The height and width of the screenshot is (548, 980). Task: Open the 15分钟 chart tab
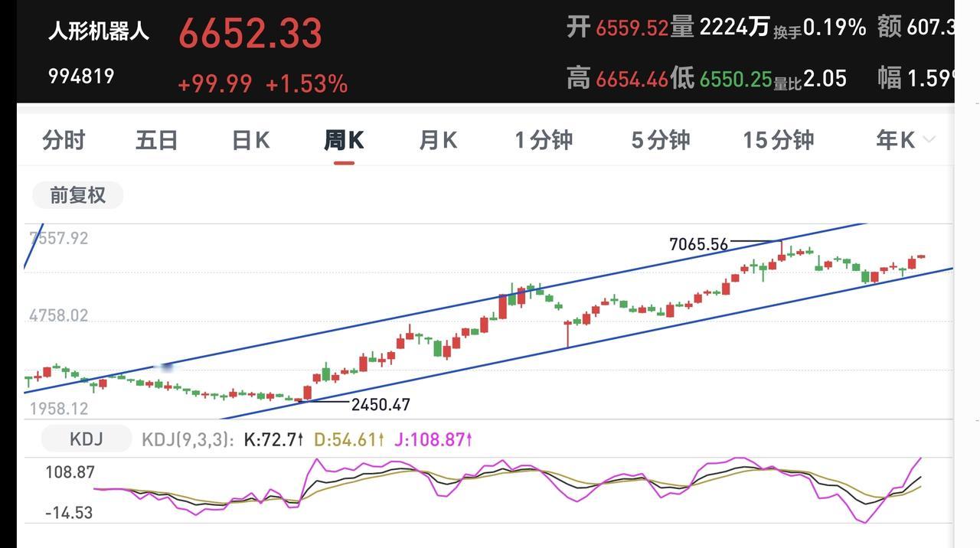(778, 140)
